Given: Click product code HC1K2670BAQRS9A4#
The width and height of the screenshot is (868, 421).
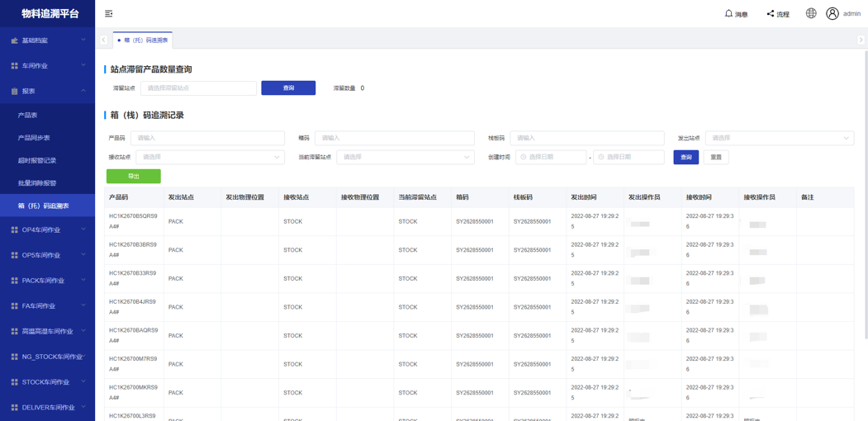Looking at the screenshot, I should click(134, 336).
